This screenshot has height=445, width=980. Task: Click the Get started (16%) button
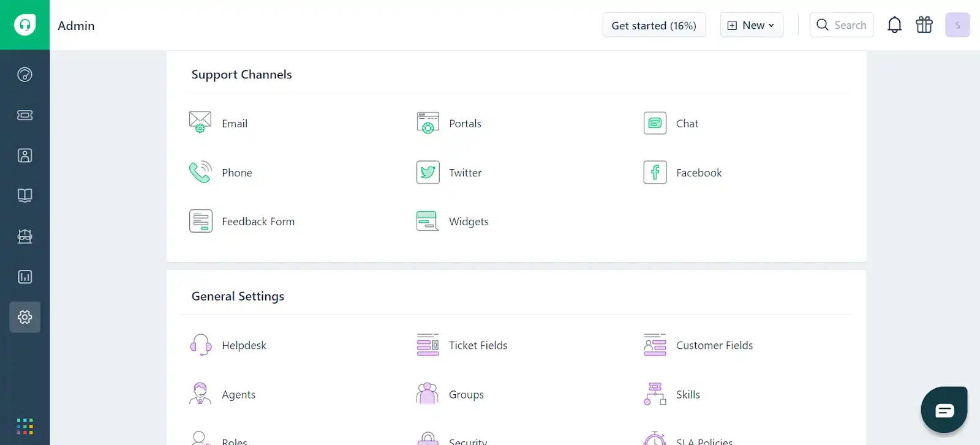(654, 25)
